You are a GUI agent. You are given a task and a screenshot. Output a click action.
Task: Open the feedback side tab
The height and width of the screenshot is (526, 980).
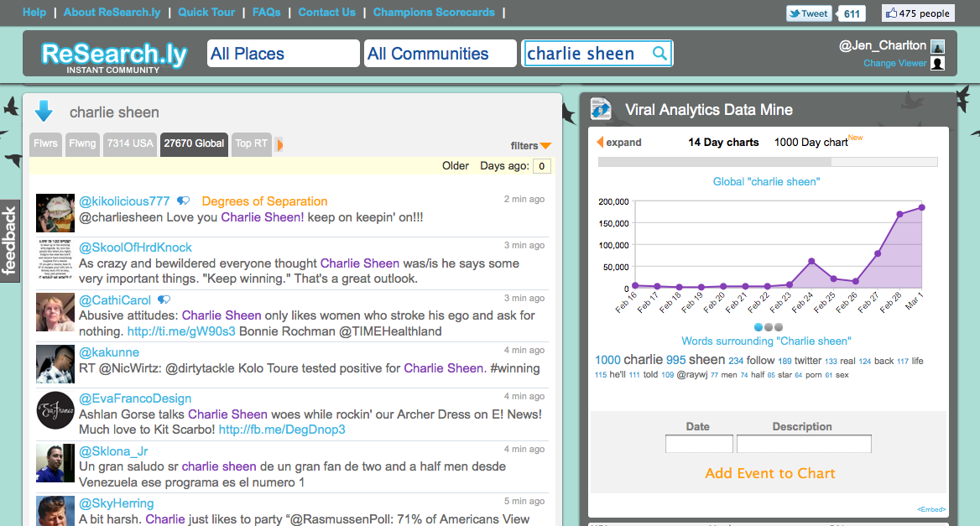[8, 241]
